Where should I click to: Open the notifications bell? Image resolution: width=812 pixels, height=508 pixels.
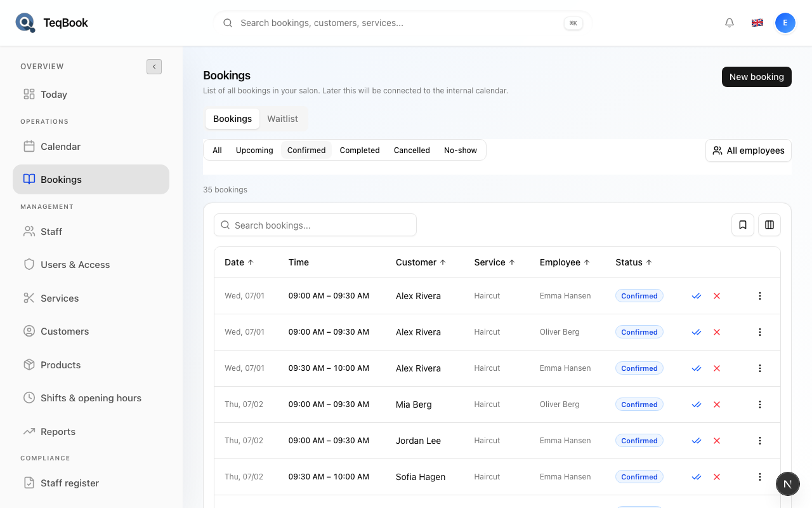pos(730,23)
